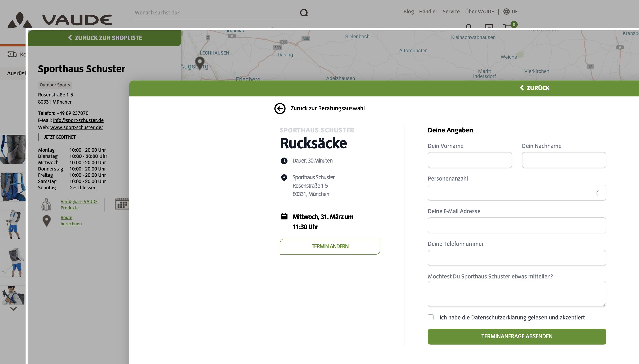The width and height of the screenshot is (639, 364).
Task: Click the Jetzt geöffnet status badge
Action: [x=59, y=137]
